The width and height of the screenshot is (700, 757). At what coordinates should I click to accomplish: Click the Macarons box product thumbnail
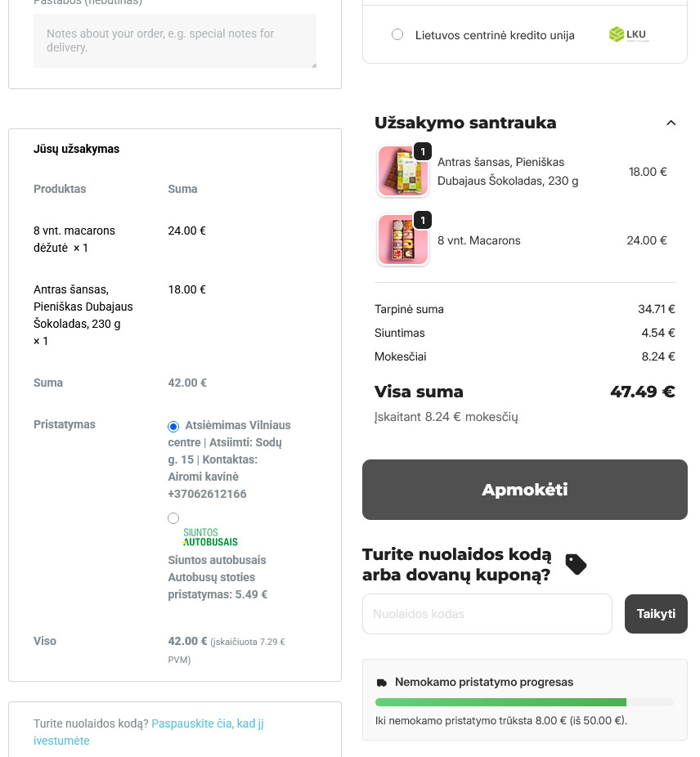(402, 241)
